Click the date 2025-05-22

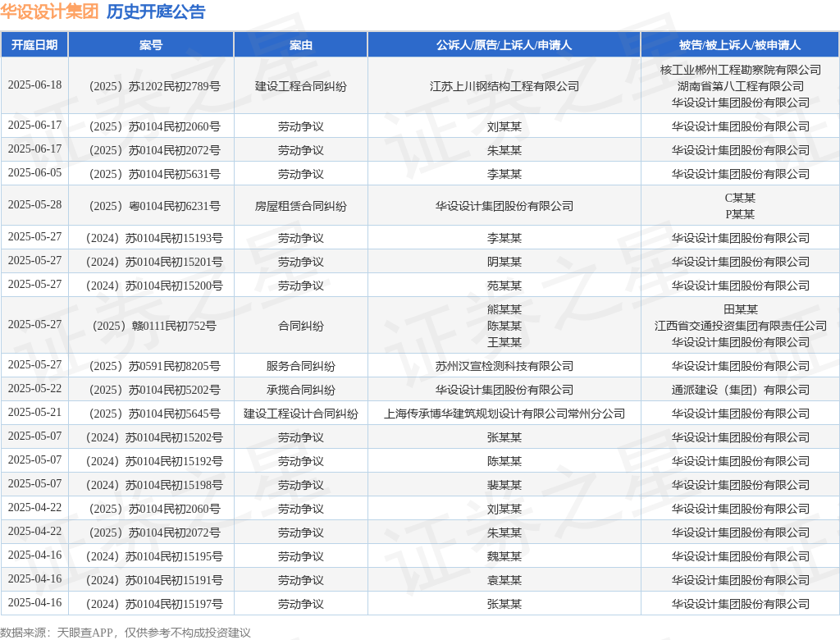point(34,389)
